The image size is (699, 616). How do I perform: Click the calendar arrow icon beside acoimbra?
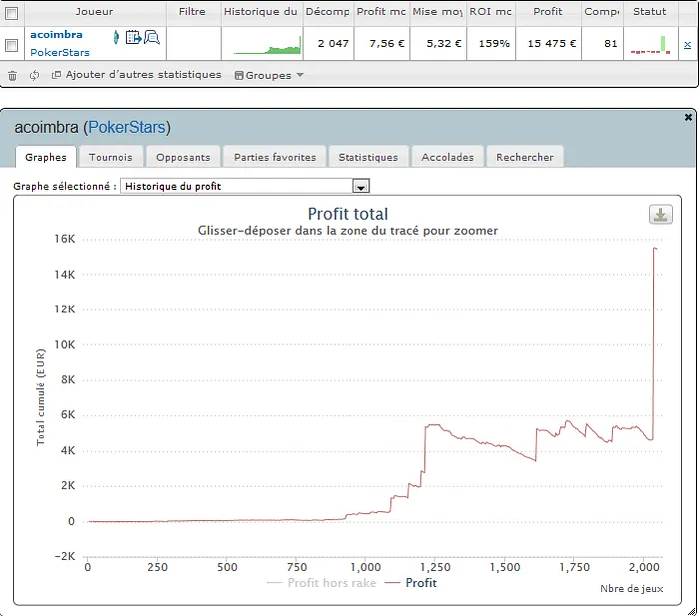coord(133,37)
